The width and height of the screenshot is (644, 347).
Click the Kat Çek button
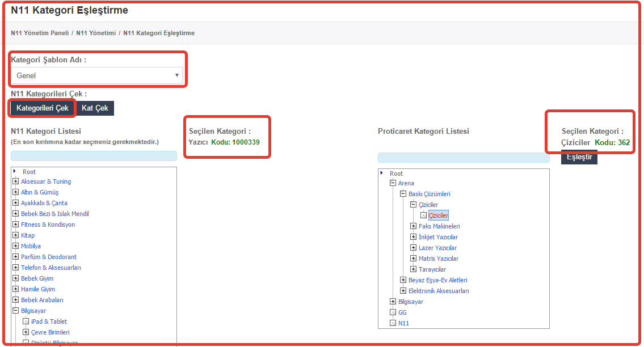(x=95, y=108)
